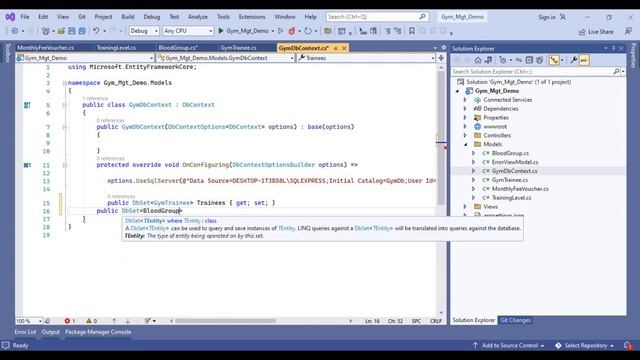Click the editor horizontal scrollbar thumb
The width and height of the screenshot is (640, 360).
[226, 321]
